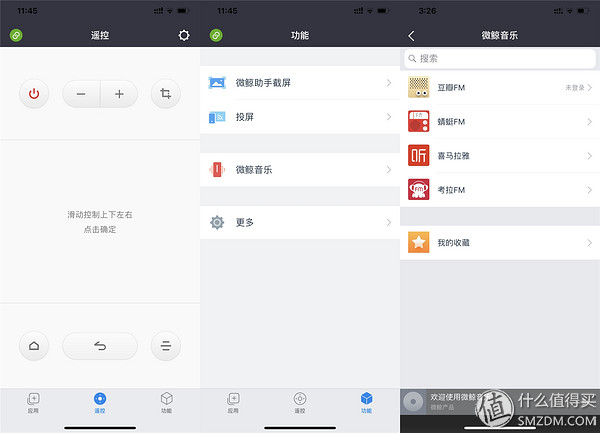Screen dimensions: 600x433
Task: Select the 蜻蜓FM label
Action: coord(452,122)
